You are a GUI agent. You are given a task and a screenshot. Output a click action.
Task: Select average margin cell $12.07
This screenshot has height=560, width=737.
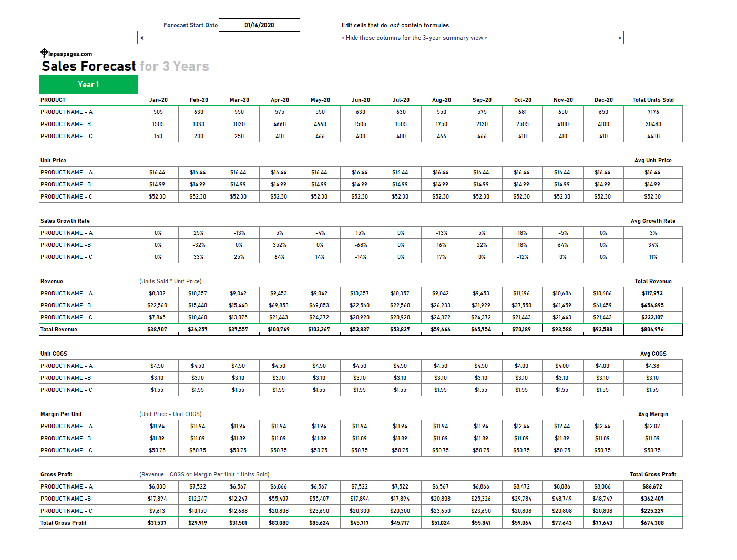coord(653,426)
